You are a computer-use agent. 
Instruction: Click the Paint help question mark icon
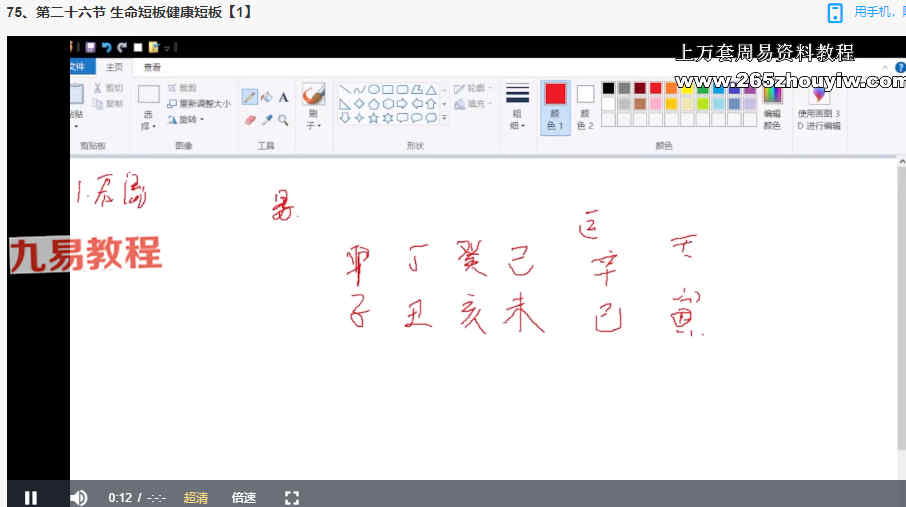coord(900,67)
